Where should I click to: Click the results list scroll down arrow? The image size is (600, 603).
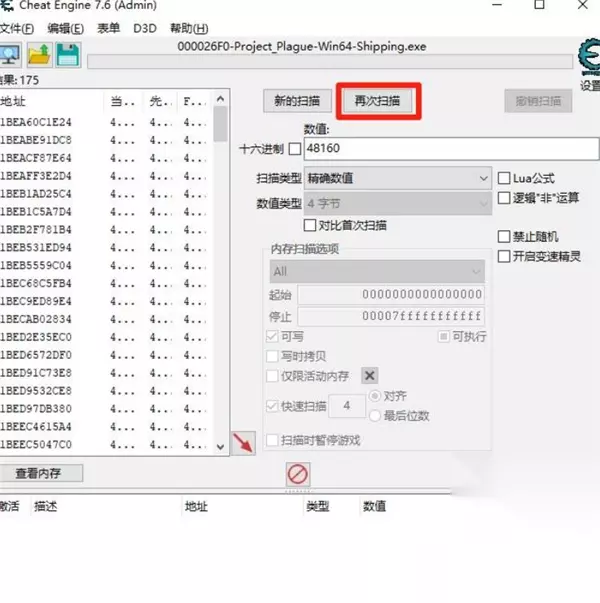click(220, 447)
